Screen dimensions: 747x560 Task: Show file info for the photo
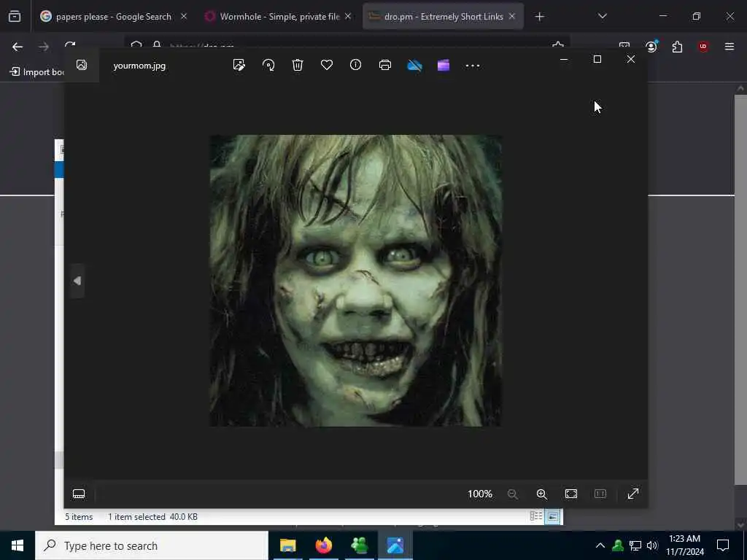click(355, 66)
